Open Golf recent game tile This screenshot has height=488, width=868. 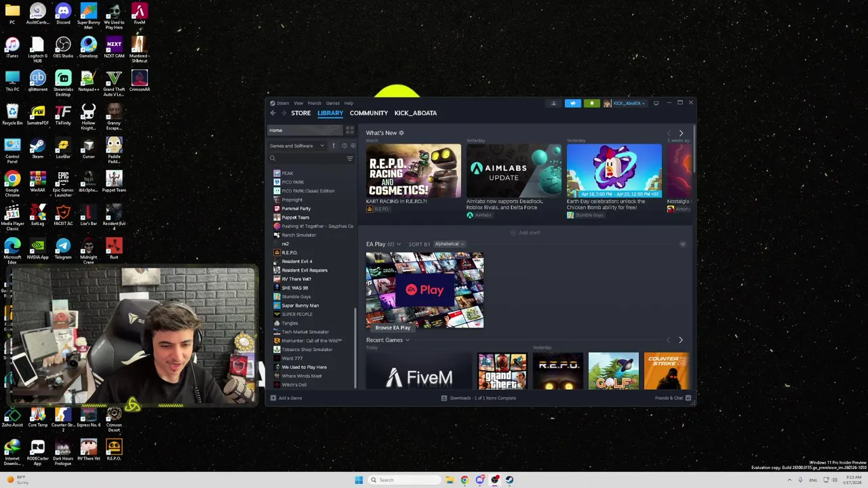tap(614, 371)
